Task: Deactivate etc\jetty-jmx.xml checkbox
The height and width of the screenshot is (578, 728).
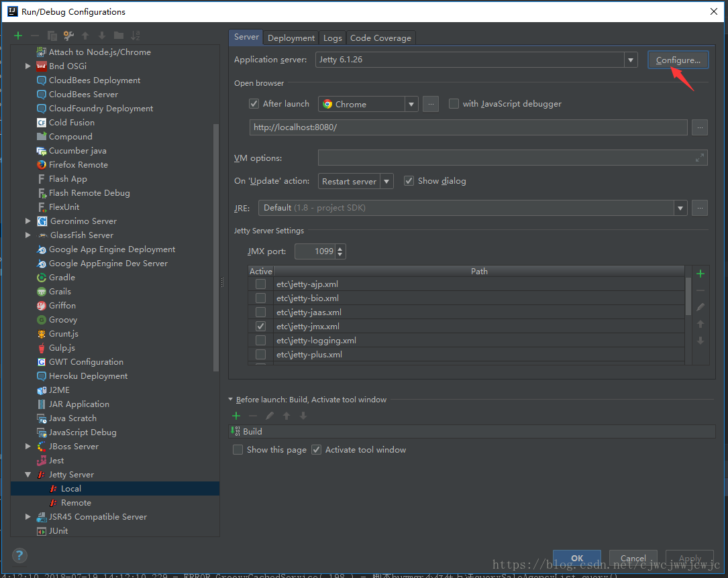Action: click(261, 326)
